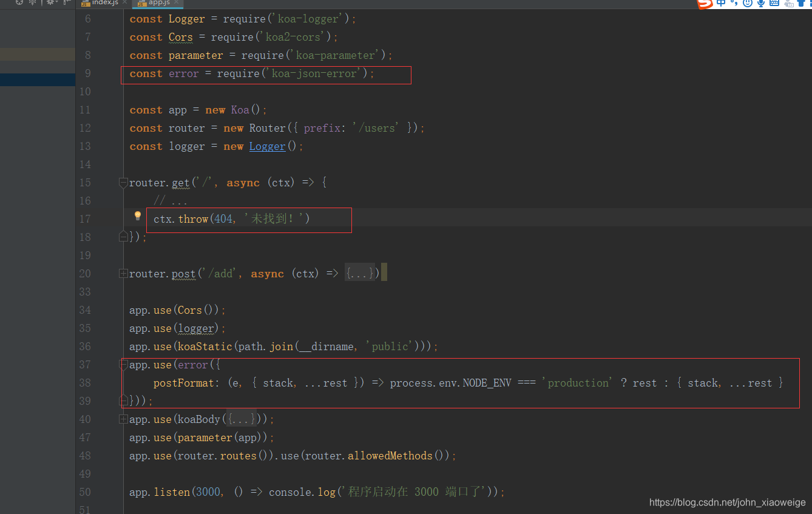Unfold the {...} placeholder inside koaBody

point(242,419)
